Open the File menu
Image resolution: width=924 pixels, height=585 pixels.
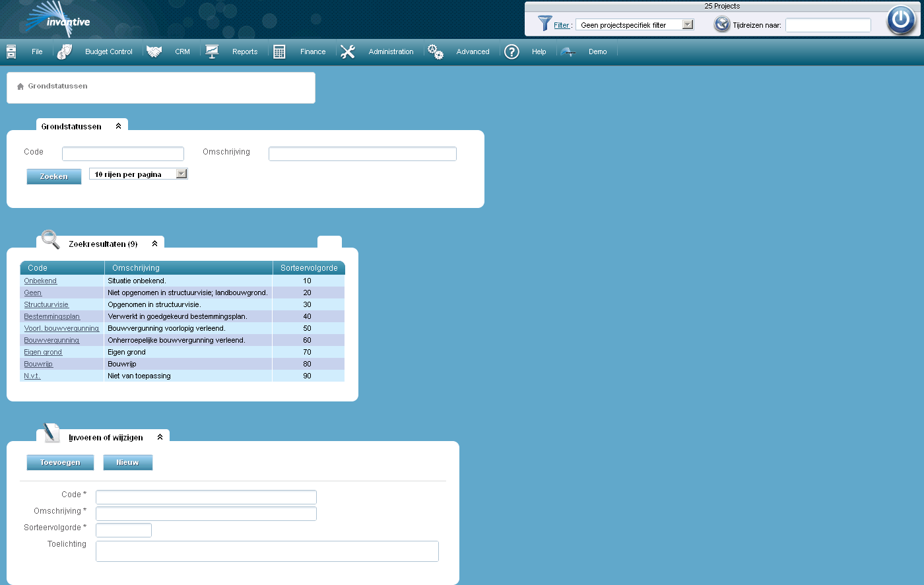click(x=37, y=52)
